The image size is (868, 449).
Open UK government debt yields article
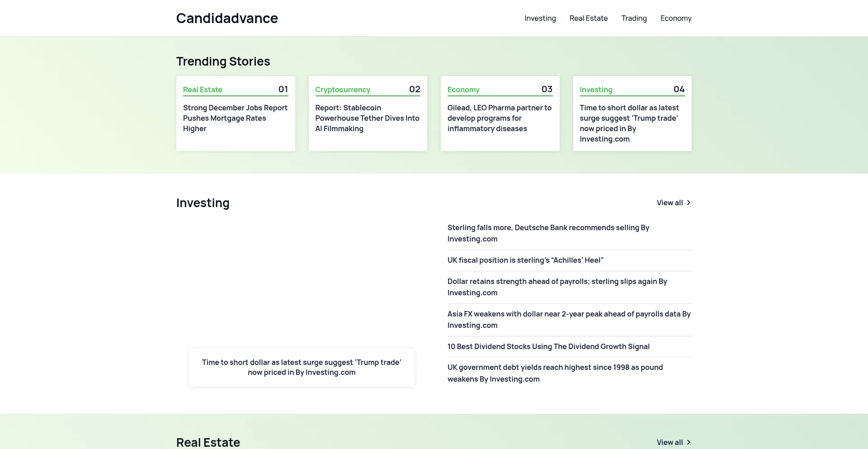point(555,373)
